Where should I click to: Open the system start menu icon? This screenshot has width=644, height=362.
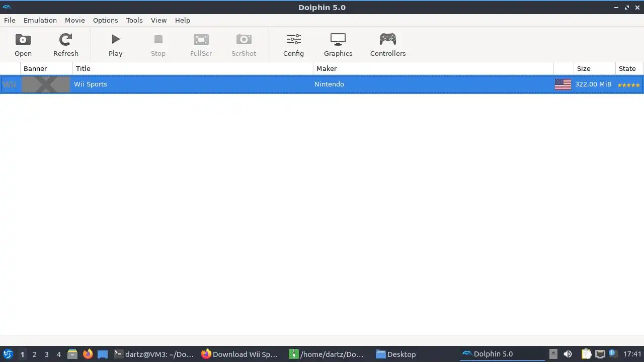pos(8,354)
